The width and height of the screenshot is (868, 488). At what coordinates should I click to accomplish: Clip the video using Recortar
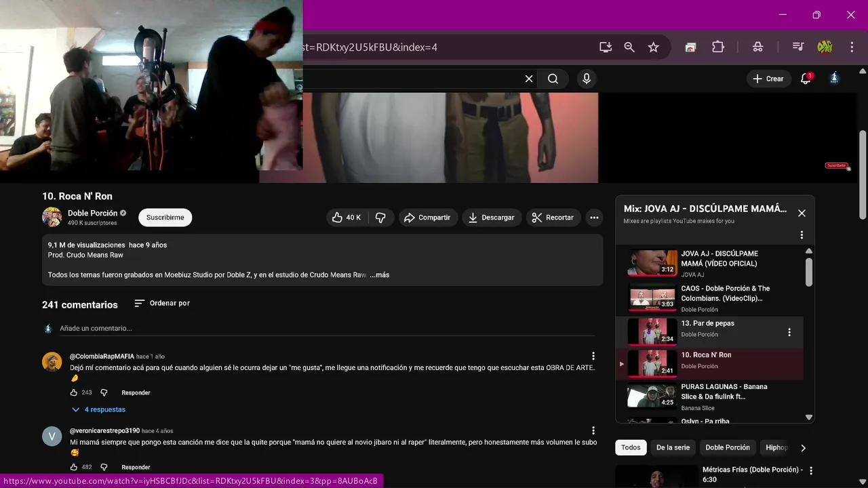[553, 218]
